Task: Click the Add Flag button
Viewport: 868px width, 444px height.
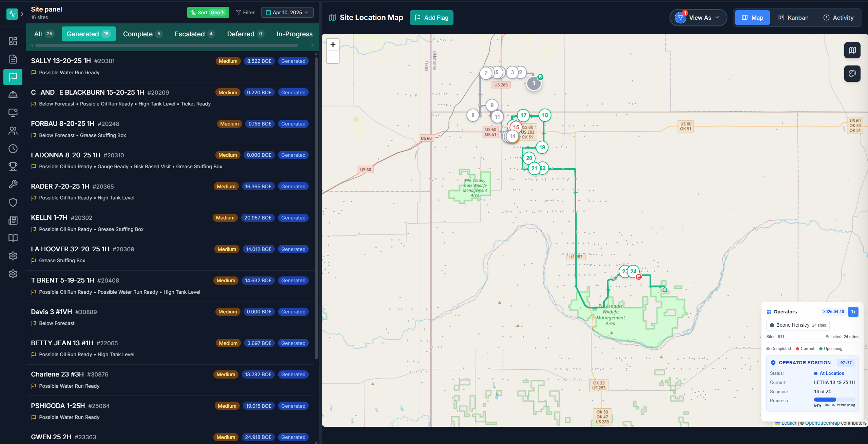Action: (431, 17)
